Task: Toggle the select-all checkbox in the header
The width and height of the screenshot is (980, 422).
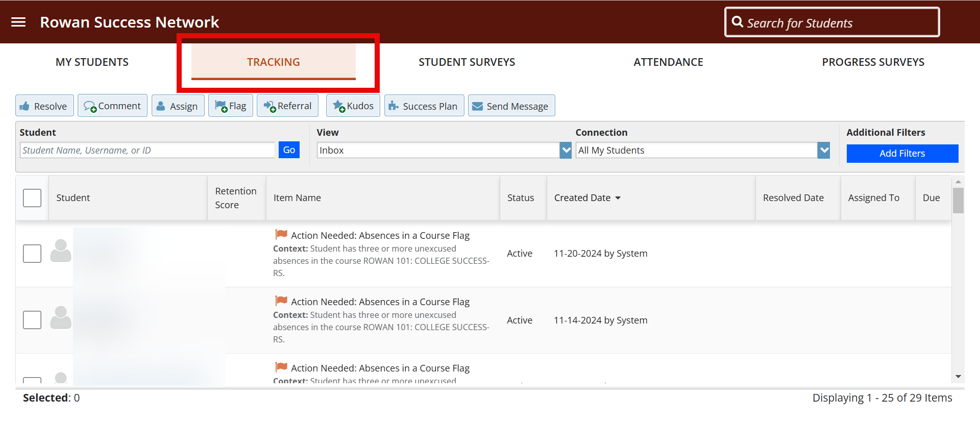Action: click(x=32, y=198)
